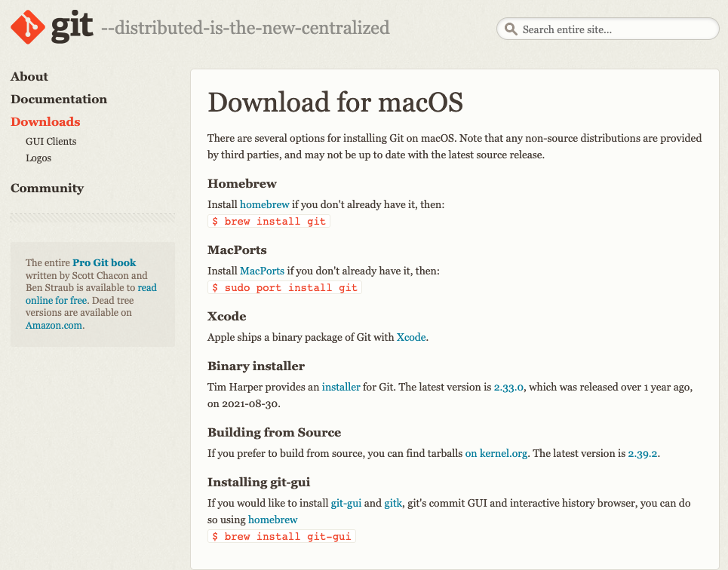The width and height of the screenshot is (728, 570).
Task: Open Tim Harper's installer link
Action: [341, 387]
